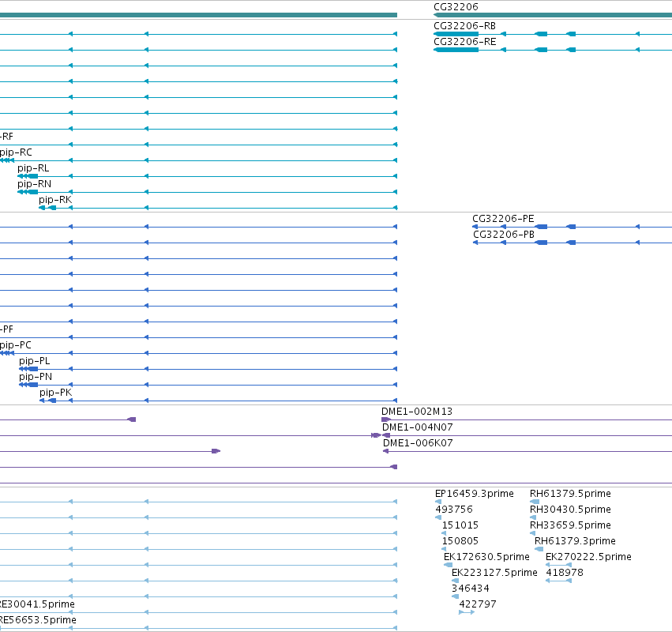Viewport: 672px width, 632px height.
Task: Select the CG32206 gene label
Action: tap(456, 7)
